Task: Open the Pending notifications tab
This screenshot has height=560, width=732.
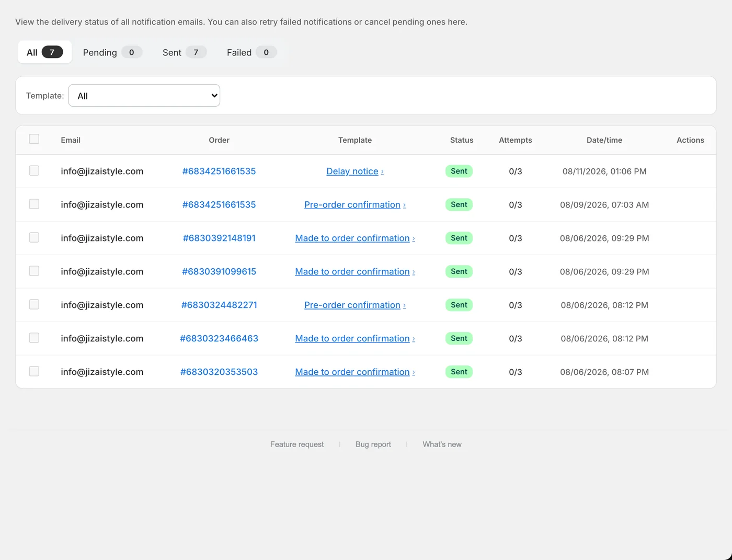Action: click(x=112, y=52)
